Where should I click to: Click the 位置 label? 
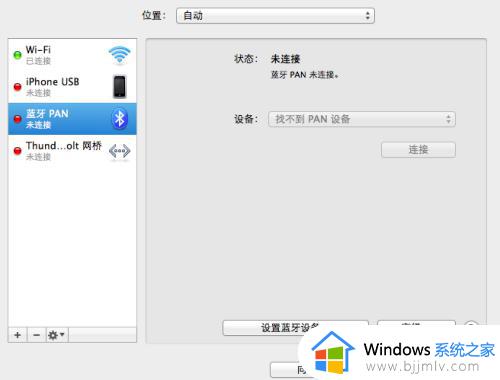[154, 15]
